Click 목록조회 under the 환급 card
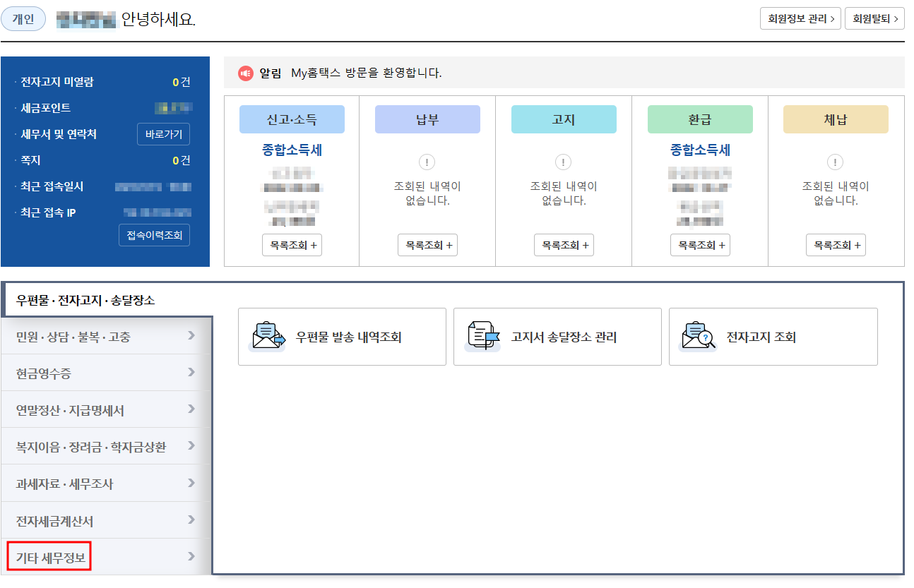This screenshot has height=588, width=914. [x=699, y=245]
